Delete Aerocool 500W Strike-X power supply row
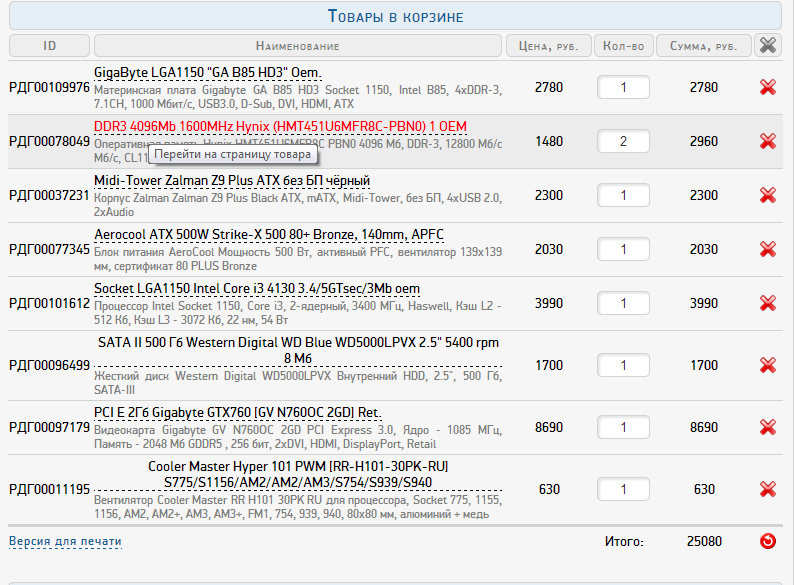 [768, 249]
